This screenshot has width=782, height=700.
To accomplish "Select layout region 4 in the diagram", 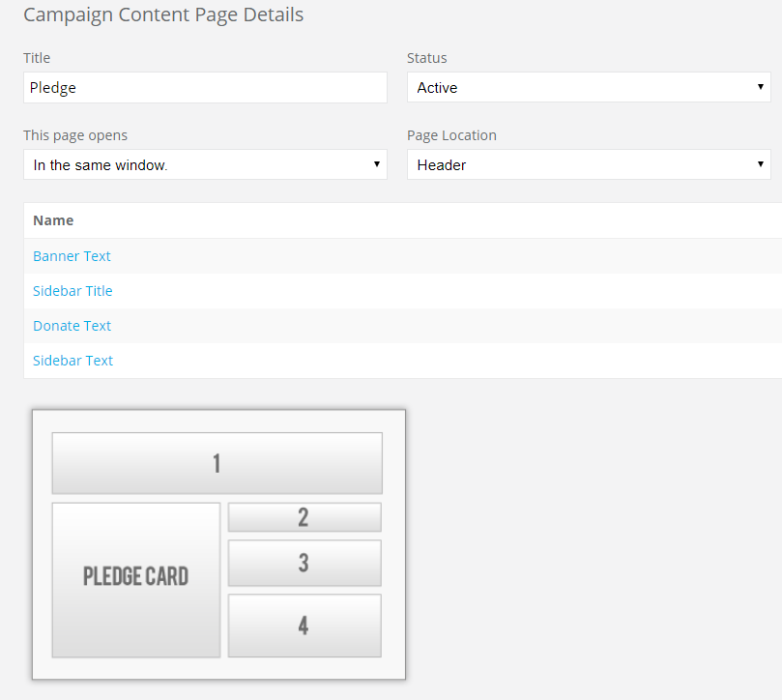I will coord(304,626).
